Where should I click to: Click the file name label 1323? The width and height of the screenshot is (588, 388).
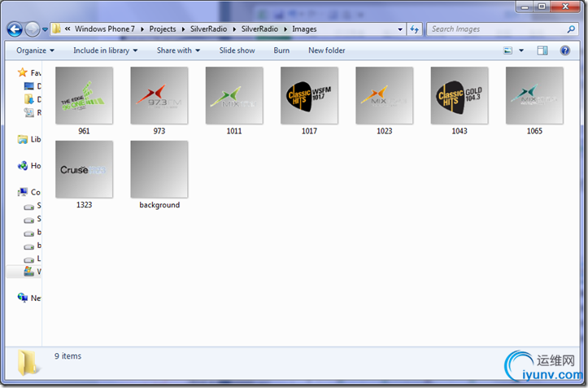[84, 205]
